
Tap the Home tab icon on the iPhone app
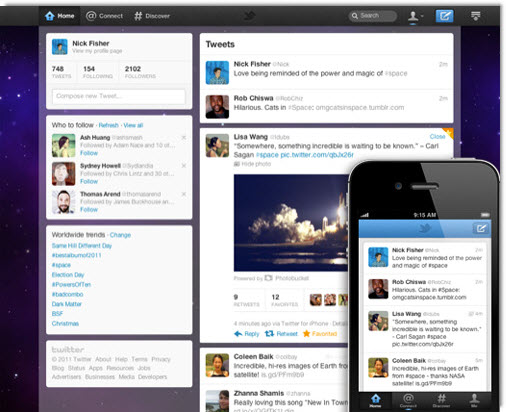(x=376, y=400)
